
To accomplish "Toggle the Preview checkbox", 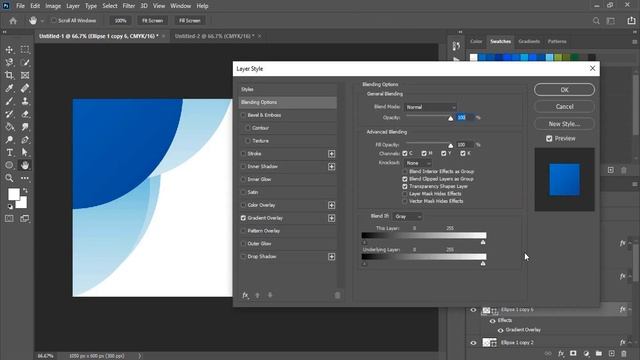I will coord(549,139).
